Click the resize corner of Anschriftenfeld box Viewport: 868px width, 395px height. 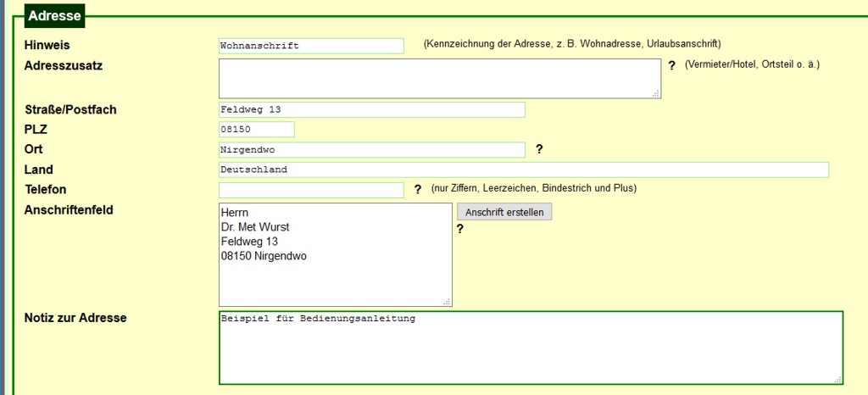pos(447,301)
